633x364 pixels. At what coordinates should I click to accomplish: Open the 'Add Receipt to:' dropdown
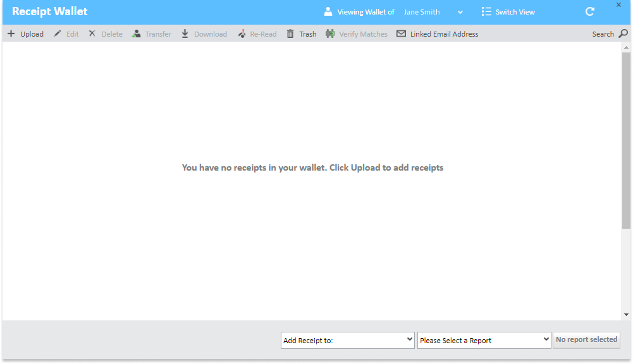point(347,340)
